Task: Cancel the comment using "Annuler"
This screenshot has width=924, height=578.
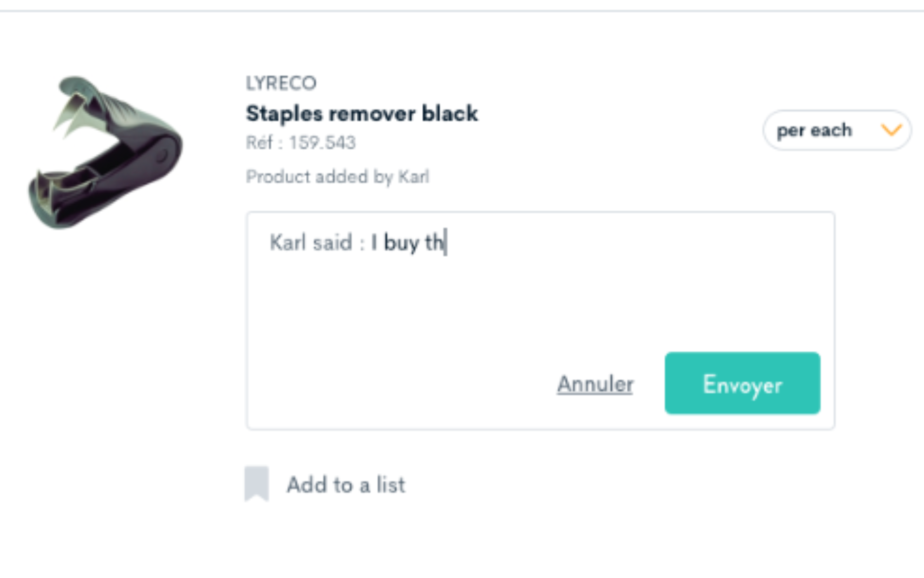Action: point(595,384)
